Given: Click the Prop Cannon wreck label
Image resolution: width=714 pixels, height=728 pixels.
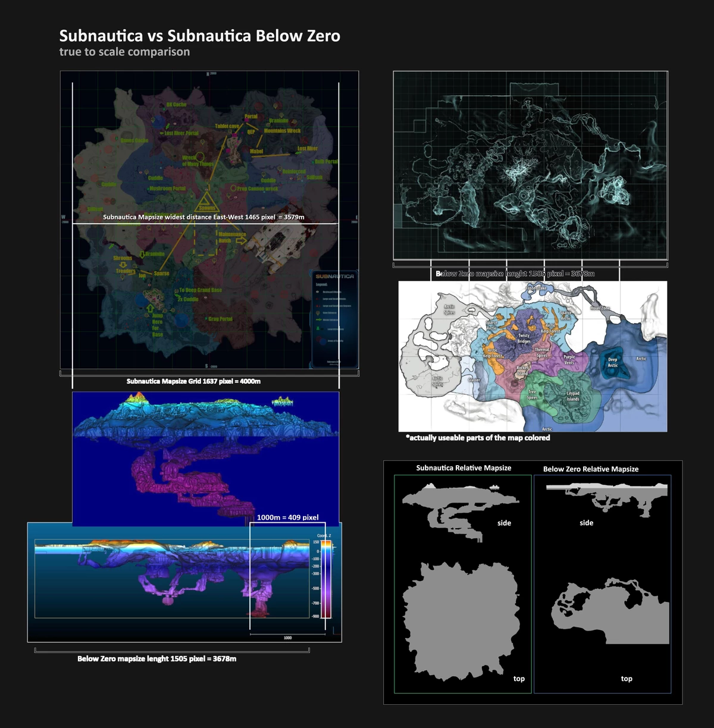Looking at the screenshot, I should [x=258, y=189].
